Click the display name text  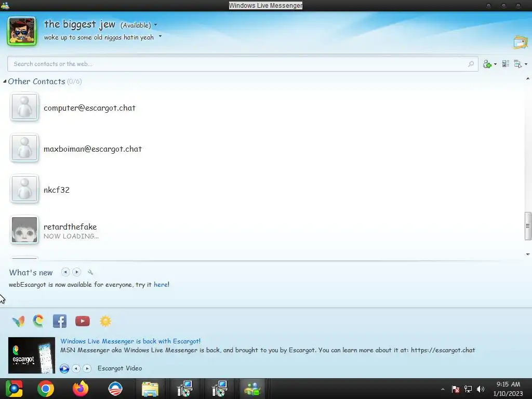[x=79, y=24]
